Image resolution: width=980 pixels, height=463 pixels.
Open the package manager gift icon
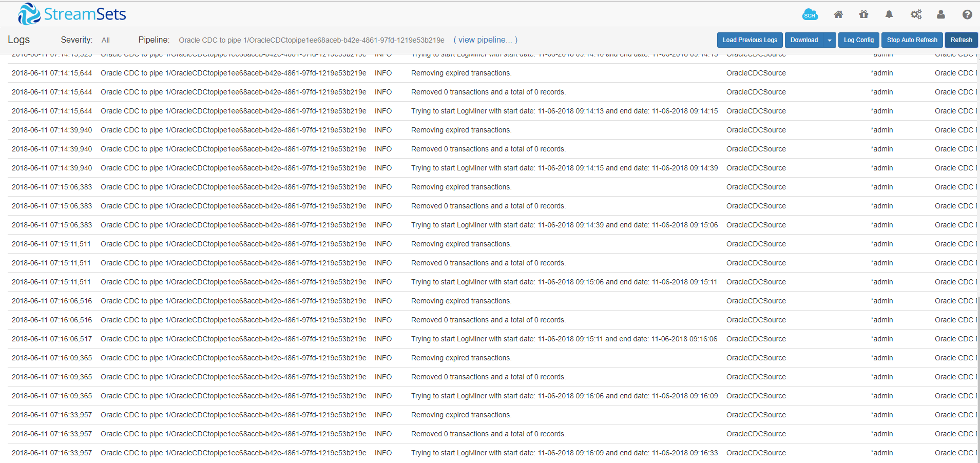click(x=864, y=14)
